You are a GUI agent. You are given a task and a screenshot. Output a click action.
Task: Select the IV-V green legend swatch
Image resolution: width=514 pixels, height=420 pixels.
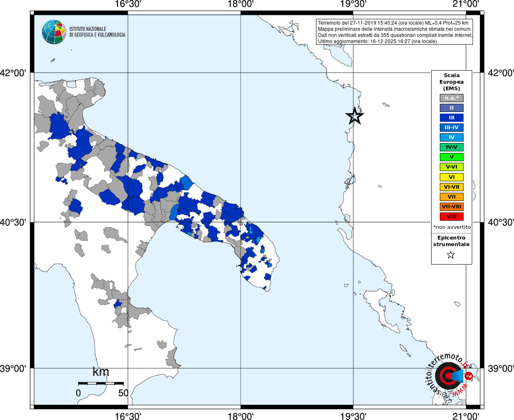pyautogui.click(x=452, y=147)
